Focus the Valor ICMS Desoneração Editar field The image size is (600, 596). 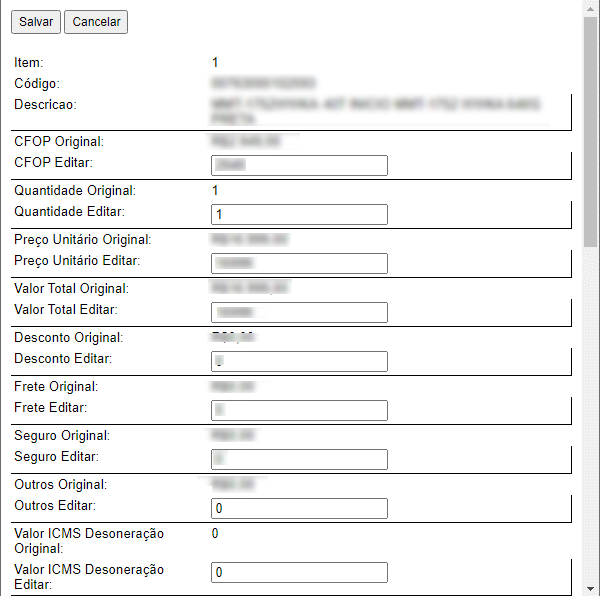[x=299, y=573]
